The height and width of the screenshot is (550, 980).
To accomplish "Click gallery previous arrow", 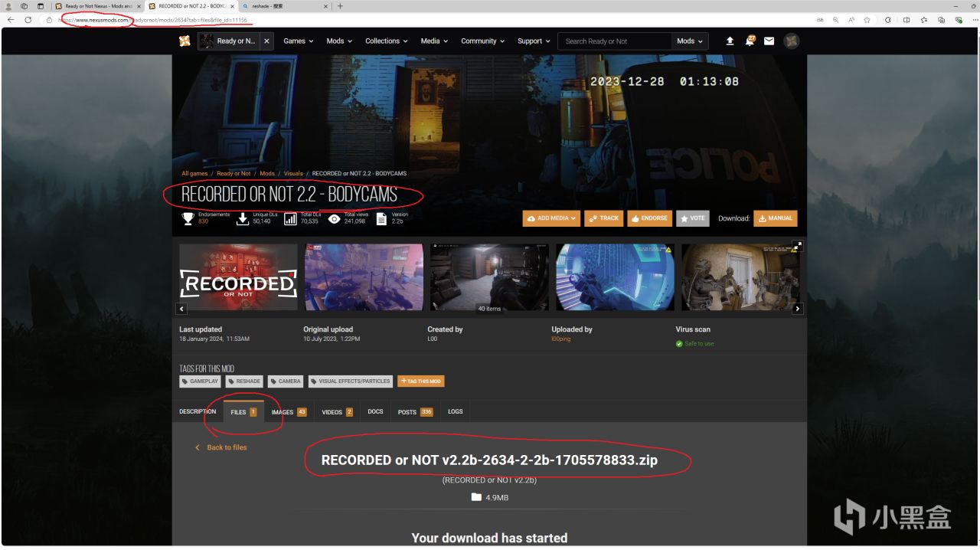I will point(182,309).
